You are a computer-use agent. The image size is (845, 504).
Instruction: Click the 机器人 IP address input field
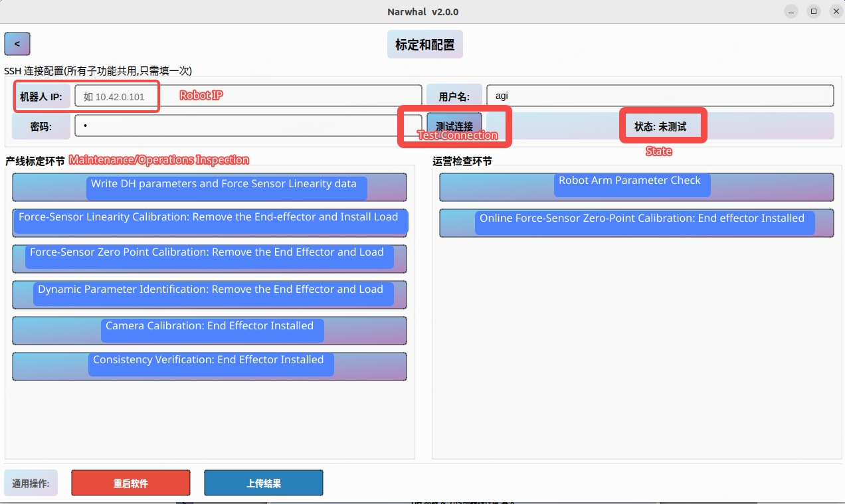click(248, 96)
